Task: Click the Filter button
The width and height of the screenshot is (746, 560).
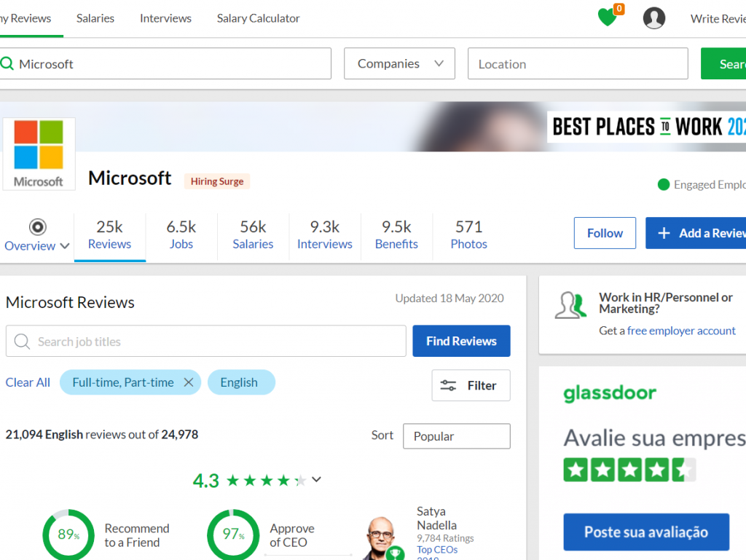Action: coord(471,385)
